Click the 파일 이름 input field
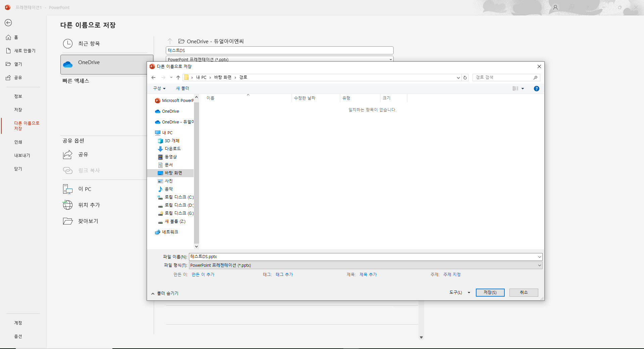 (x=362, y=257)
